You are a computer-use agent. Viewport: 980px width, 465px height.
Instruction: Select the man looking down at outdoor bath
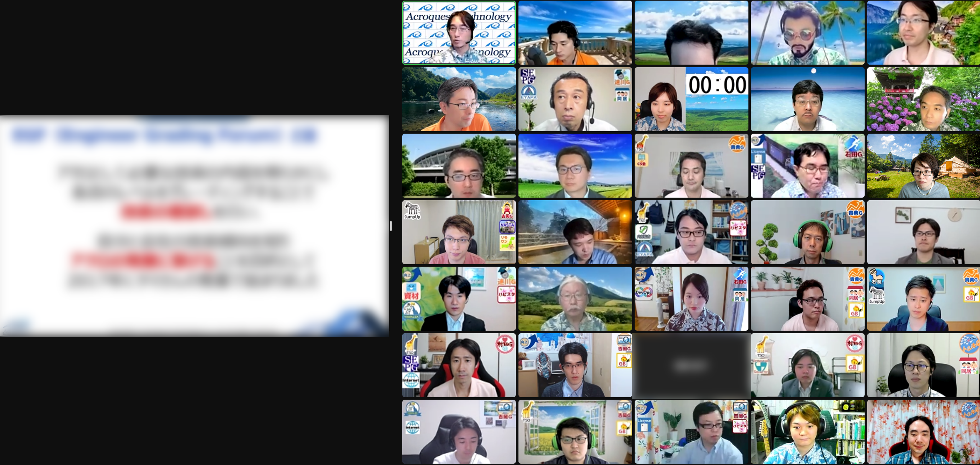(575, 232)
